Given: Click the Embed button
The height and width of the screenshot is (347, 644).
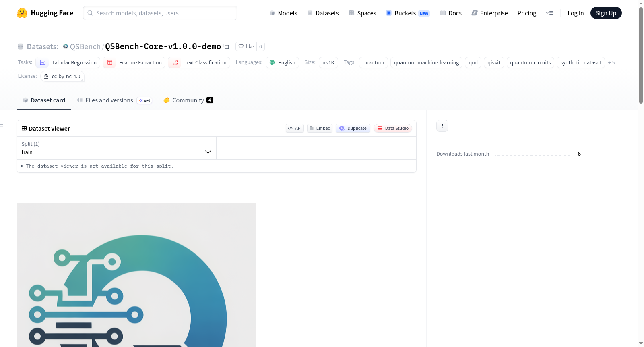Looking at the screenshot, I should (x=320, y=128).
